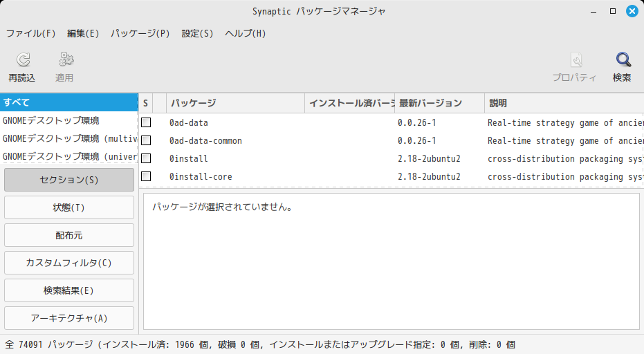This screenshot has height=354, width=644.
Task: Open the 設定(S) menu
Action: point(197,33)
